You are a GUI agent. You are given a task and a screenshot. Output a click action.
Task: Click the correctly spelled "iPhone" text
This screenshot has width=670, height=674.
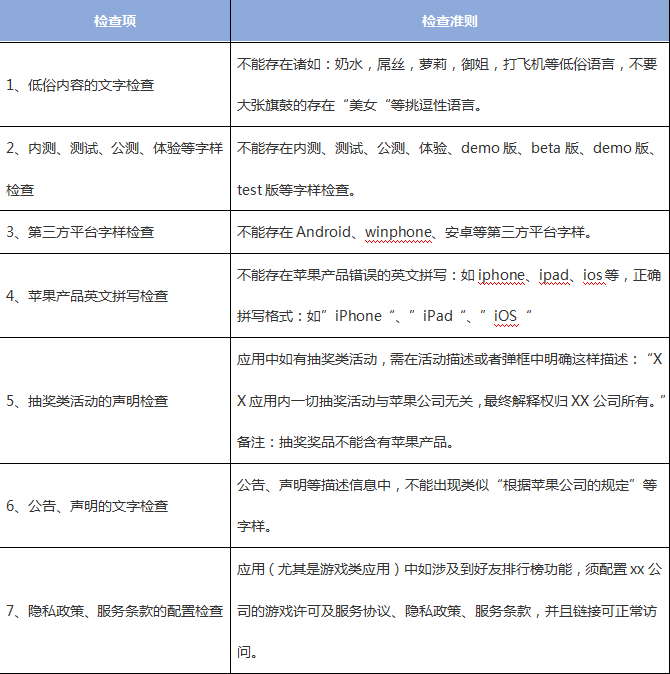pyautogui.click(x=358, y=316)
